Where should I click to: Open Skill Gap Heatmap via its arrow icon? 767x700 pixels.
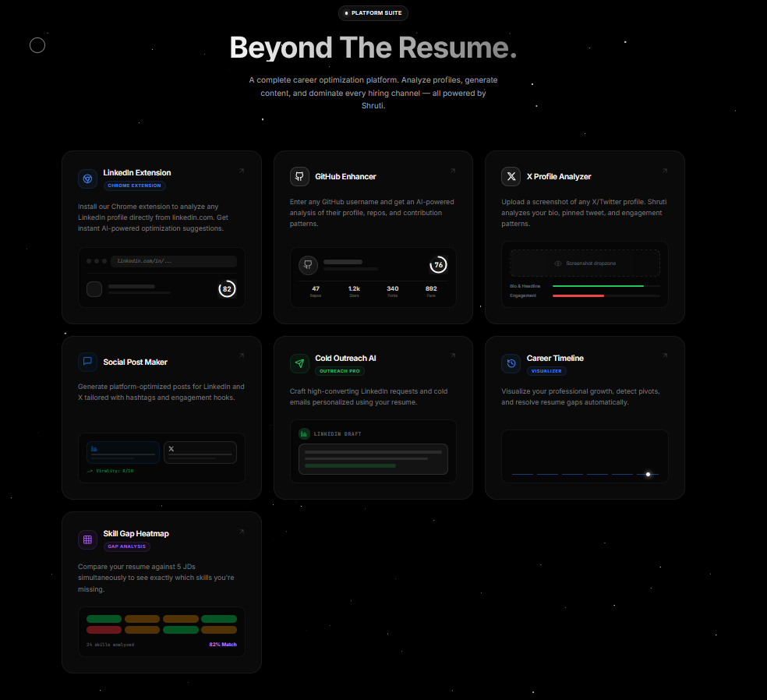pos(242,532)
